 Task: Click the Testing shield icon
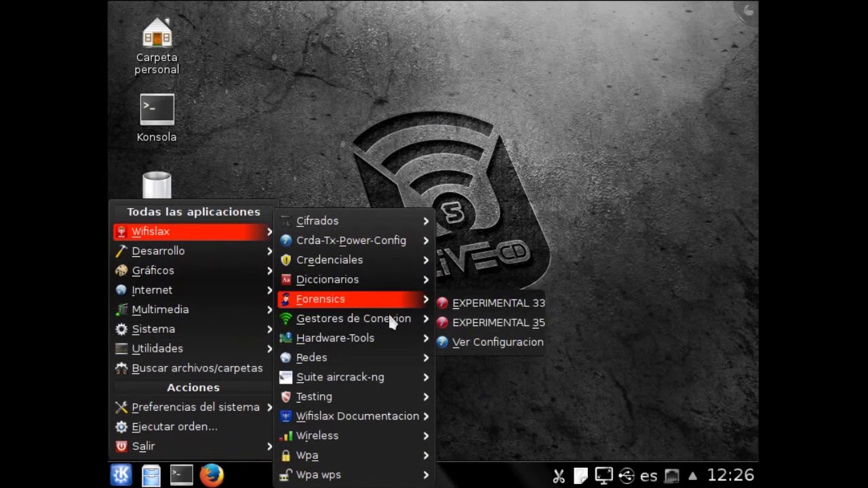[286, 396]
